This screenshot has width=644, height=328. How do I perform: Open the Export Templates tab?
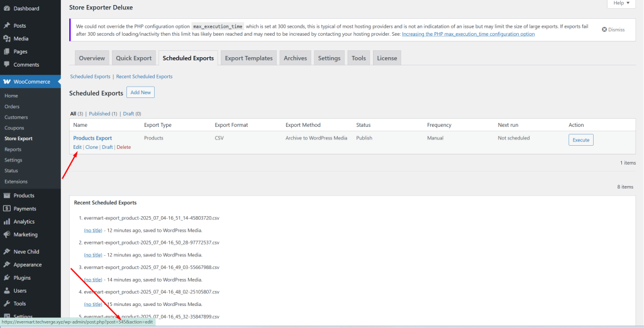pyautogui.click(x=249, y=58)
